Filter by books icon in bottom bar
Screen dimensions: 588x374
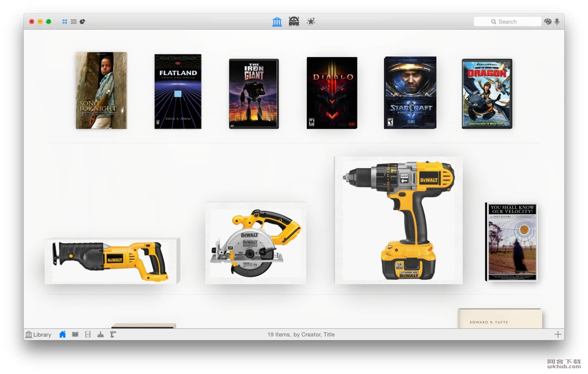point(75,334)
